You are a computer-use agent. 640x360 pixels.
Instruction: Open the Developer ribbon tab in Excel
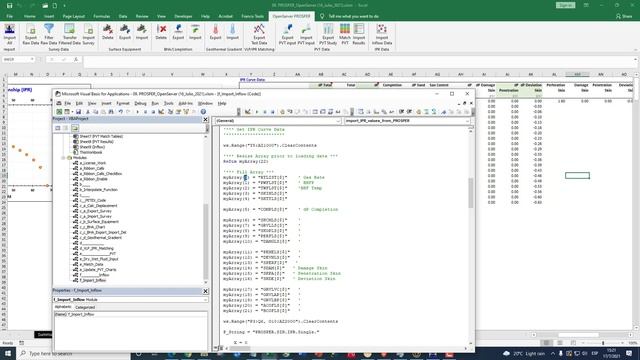pyautogui.click(x=183, y=16)
